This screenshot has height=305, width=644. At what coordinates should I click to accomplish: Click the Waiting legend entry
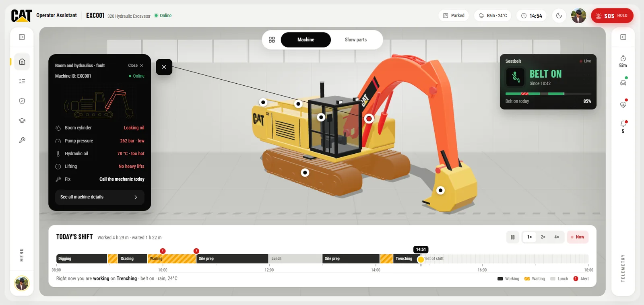coord(535,278)
